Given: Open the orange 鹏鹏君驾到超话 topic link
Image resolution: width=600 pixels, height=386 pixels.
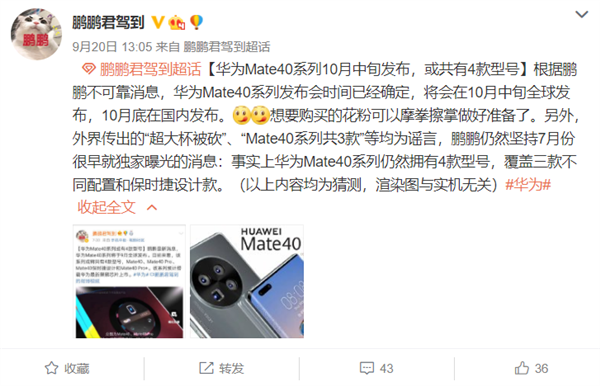Looking at the screenshot, I should (150, 69).
